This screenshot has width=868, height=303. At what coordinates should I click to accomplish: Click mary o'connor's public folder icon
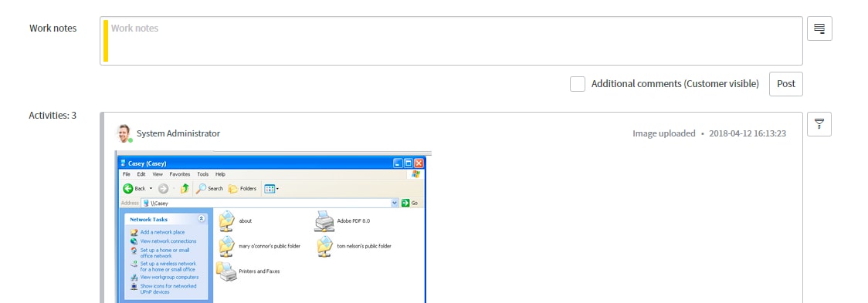[x=227, y=246]
